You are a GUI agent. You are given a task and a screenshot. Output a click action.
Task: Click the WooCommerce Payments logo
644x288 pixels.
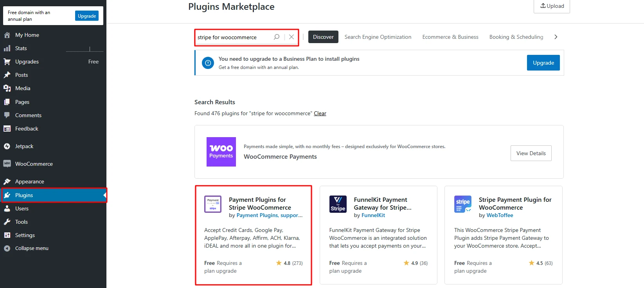pyautogui.click(x=221, y=152)
